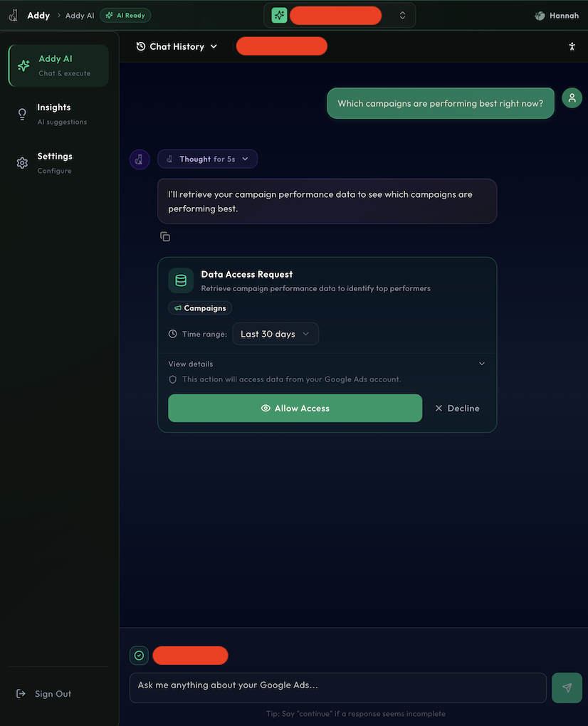The width and height of the screenshot is (588, 726).
Task: Click the Addy assistant avatar icon
Action: (140, 159)
